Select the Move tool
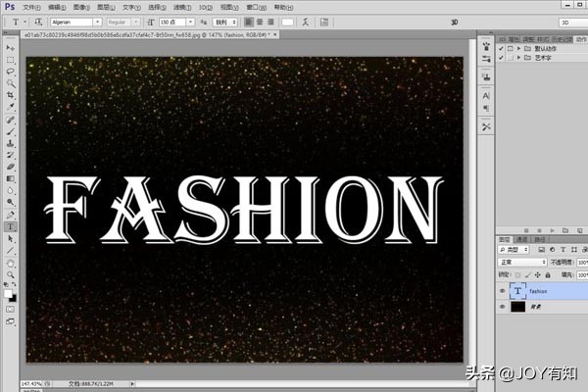 11,47
